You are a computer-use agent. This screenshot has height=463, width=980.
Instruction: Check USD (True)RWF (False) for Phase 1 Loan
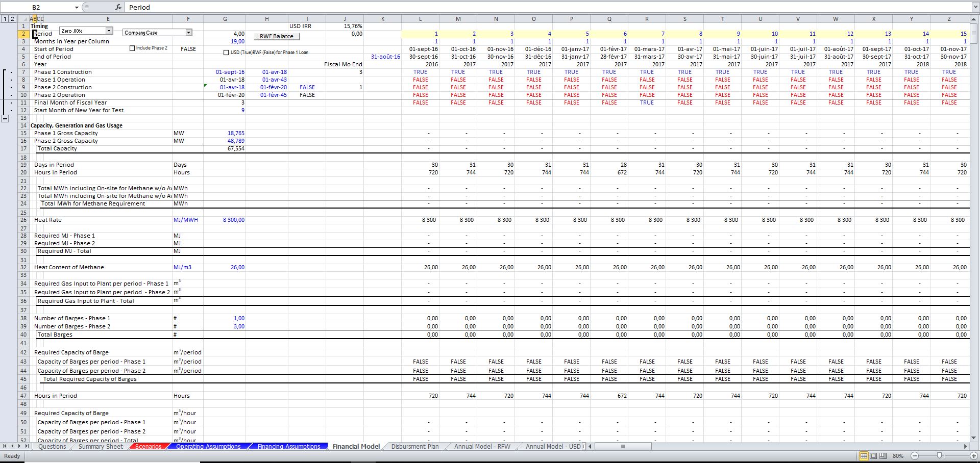pos(226,52)
